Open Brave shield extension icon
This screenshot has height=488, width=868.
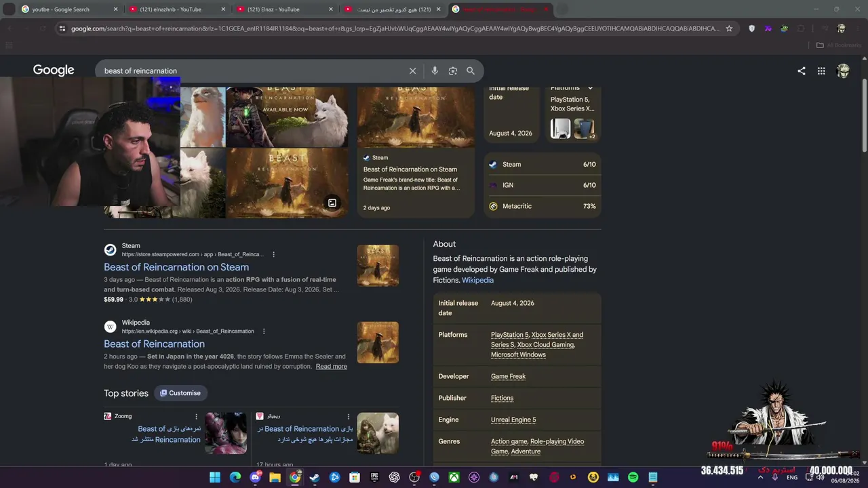tap(751, 28)
